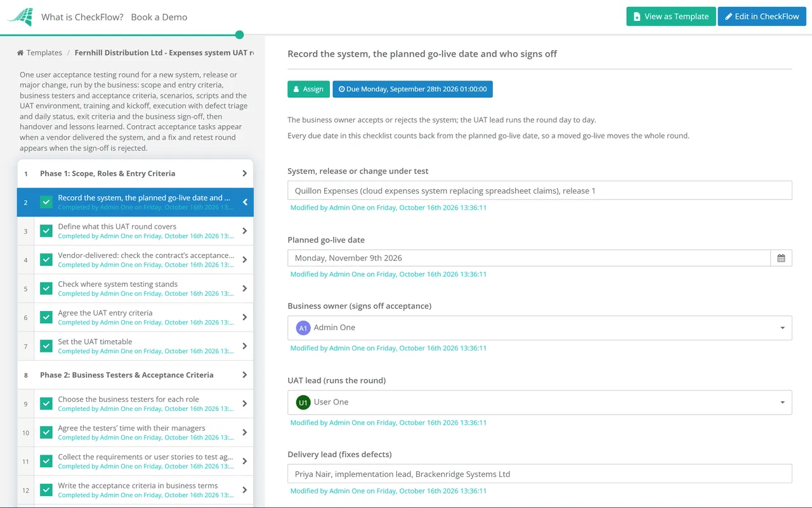The image size is (812, 508).
Task: Select 'Agree the testers' time with their managers' row
Action: point(135,432)
